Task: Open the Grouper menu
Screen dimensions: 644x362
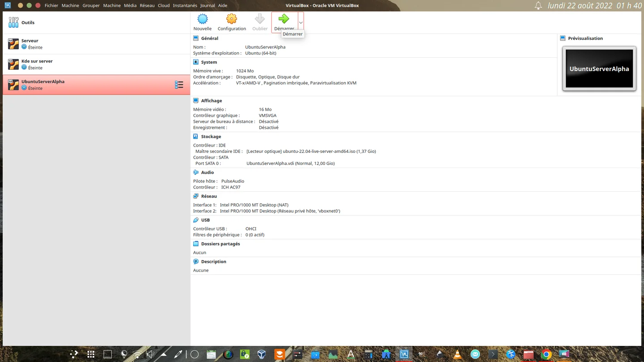Action: pyautogui.click(x=91, y=5)
